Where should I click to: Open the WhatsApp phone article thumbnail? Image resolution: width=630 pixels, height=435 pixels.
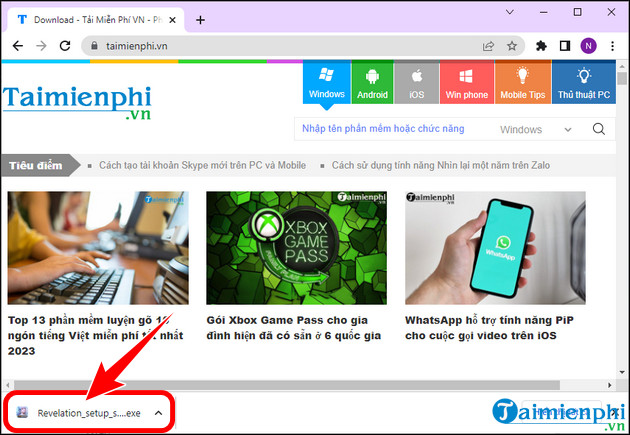(x=495, y=248)
